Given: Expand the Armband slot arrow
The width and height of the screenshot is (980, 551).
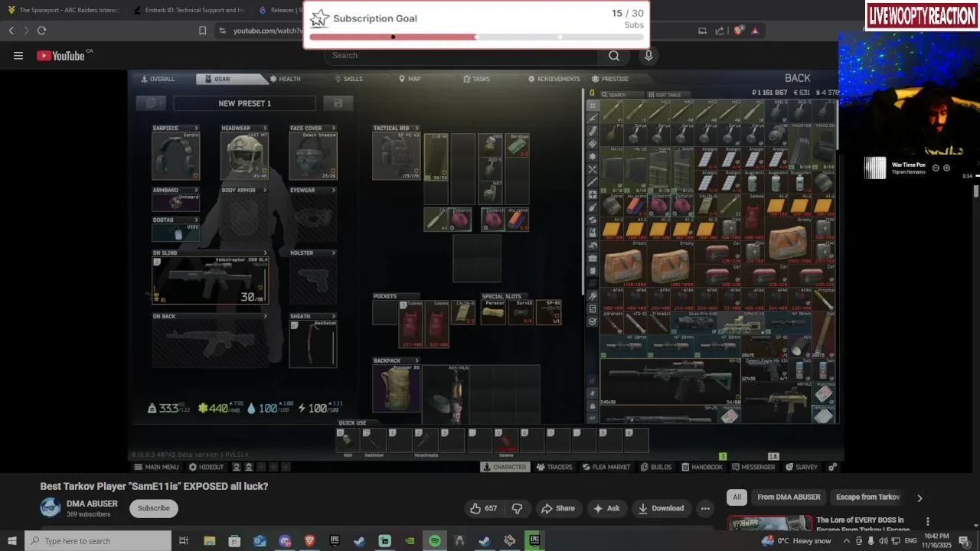Looking at the screenshot, I should click(x=196, y=191).
